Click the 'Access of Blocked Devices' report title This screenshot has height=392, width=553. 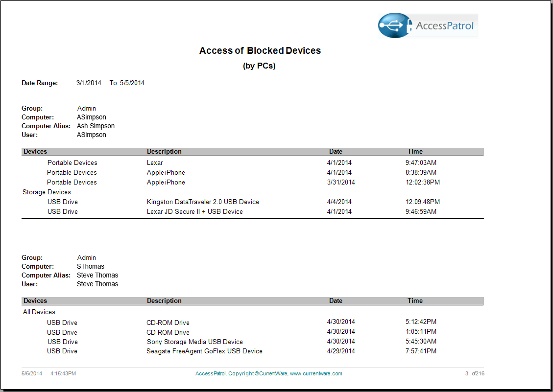tap(260, 51)
